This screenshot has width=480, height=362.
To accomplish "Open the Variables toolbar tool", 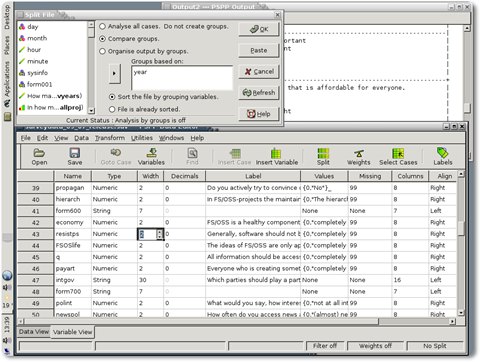I will [x=151, y=157].
